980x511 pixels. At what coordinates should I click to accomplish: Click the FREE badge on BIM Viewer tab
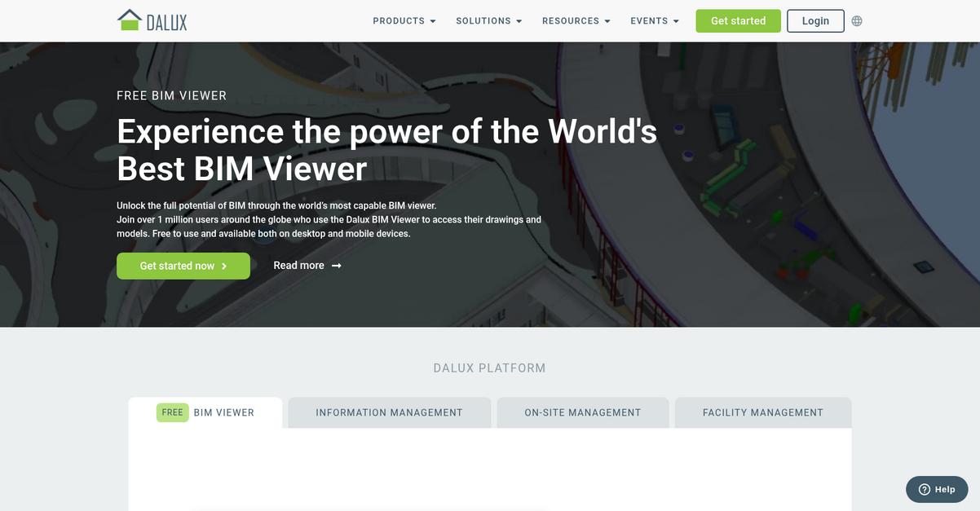coord(173,412)
